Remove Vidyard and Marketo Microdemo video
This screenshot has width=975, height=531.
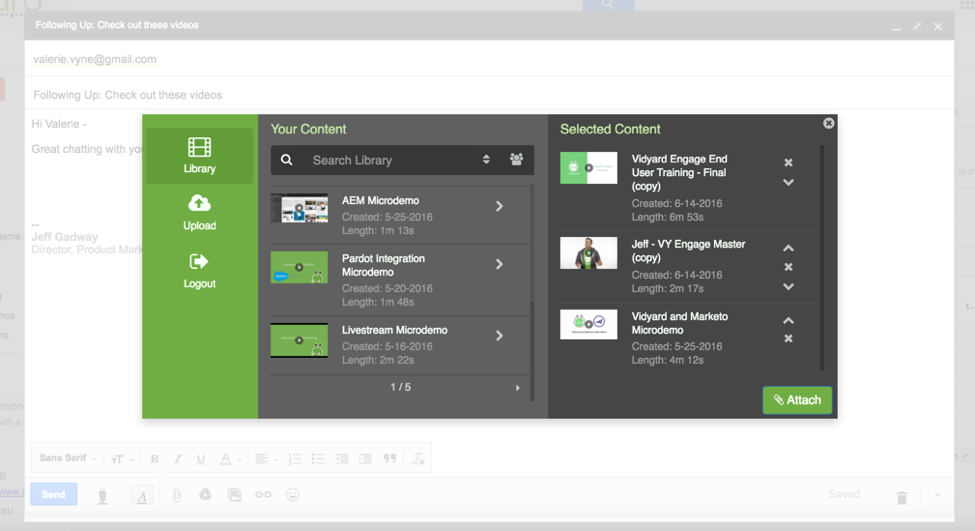click(788, 339)
